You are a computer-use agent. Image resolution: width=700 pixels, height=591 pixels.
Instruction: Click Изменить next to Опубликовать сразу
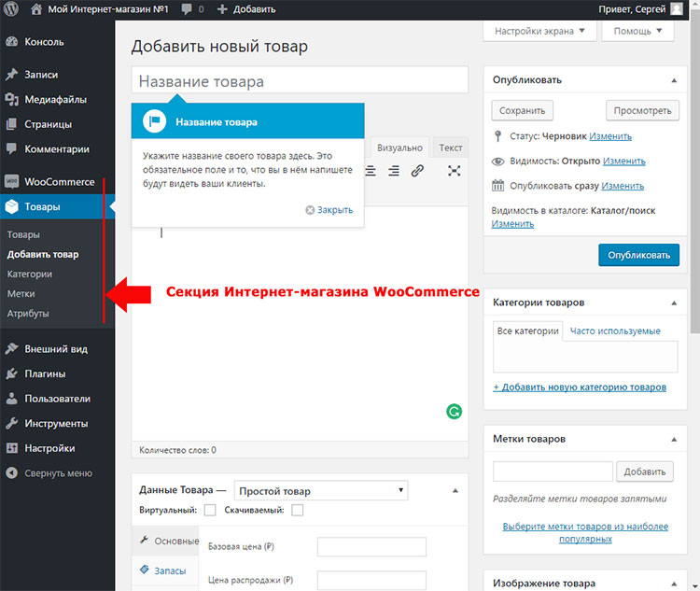click(x=623, y=186)
